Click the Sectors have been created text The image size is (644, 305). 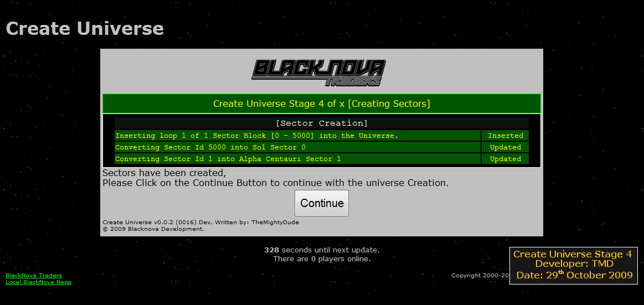point(164,173)
